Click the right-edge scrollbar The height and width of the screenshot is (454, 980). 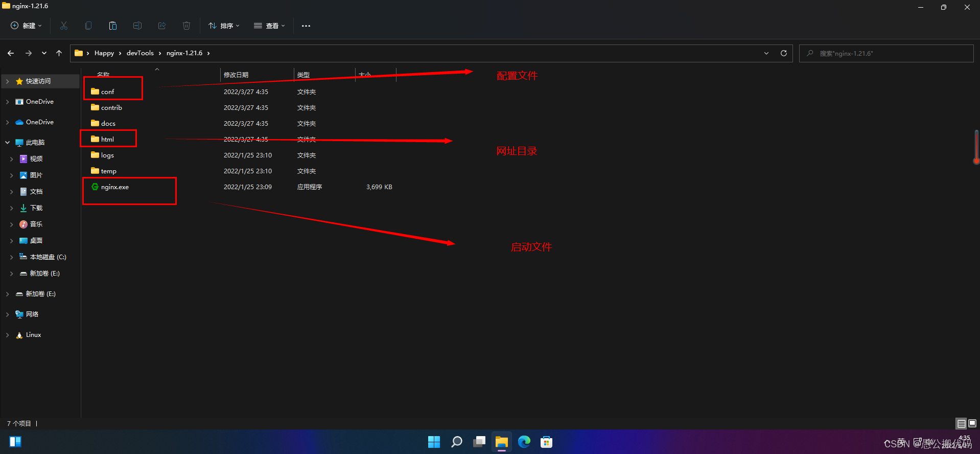(976, 147)
